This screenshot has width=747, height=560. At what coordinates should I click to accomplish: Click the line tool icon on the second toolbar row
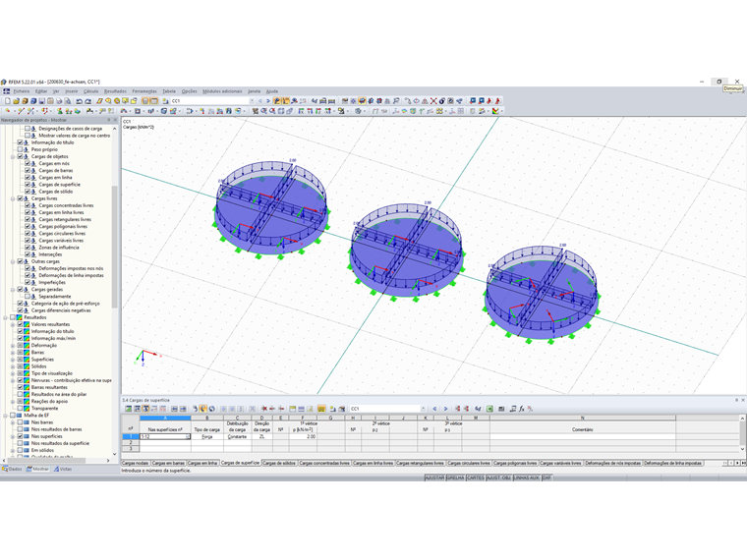(x=21, y=111)
